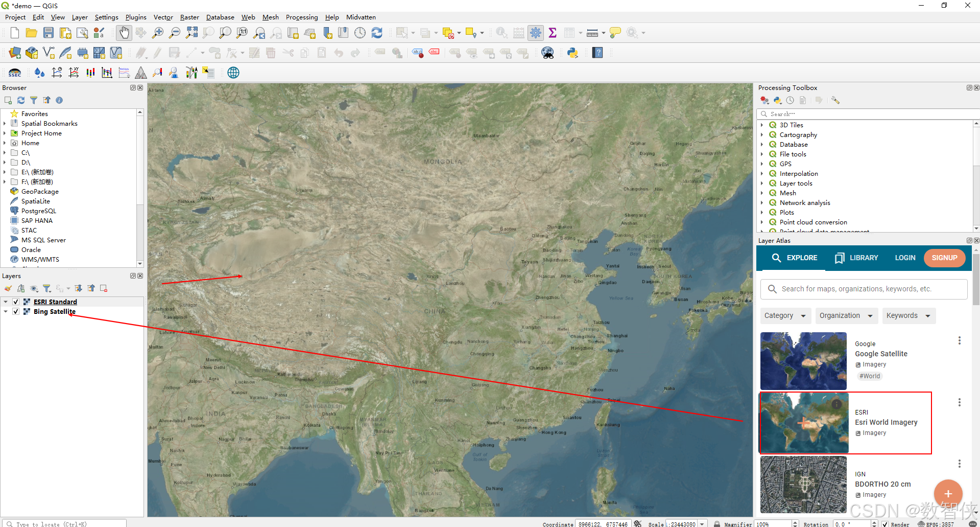Click the Zoom In magnifier tool

pos(158,33)
